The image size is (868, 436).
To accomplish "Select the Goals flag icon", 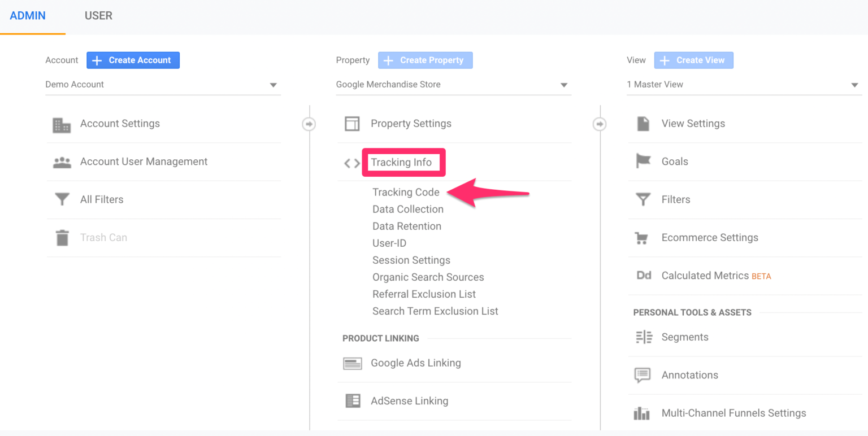I will click(x=643, y=162).
